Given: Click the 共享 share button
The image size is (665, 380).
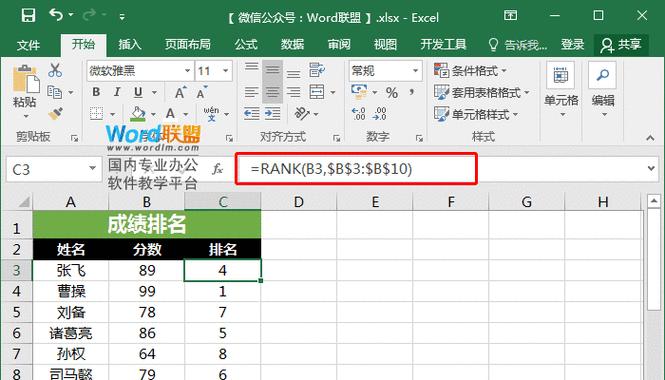Looking at the screenshot, I should [621, 45].
